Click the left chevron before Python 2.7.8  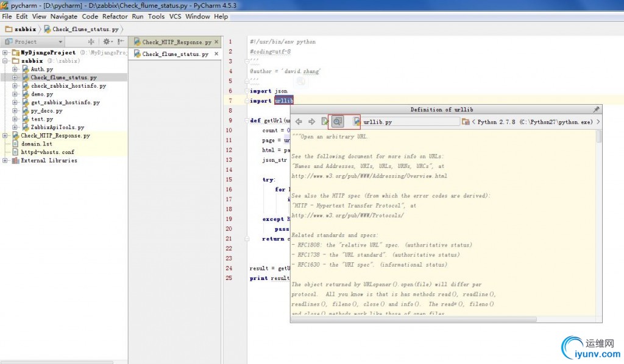473,122
